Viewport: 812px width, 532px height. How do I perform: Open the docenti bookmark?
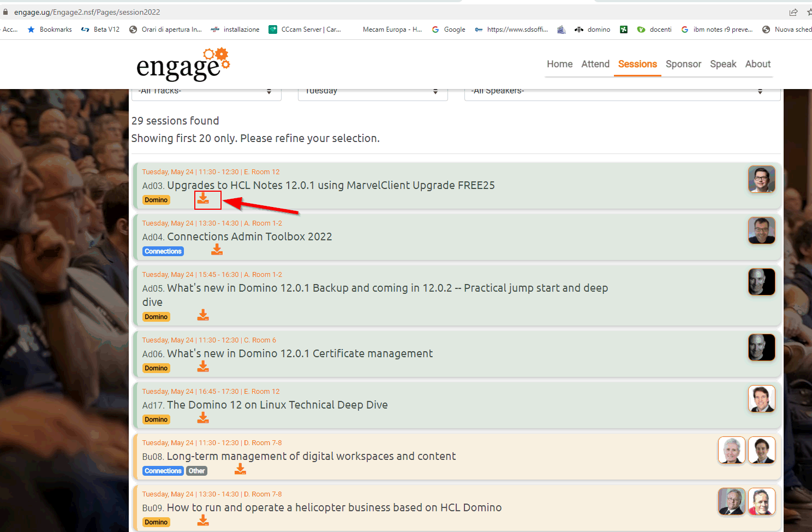[x=654, y=29]
